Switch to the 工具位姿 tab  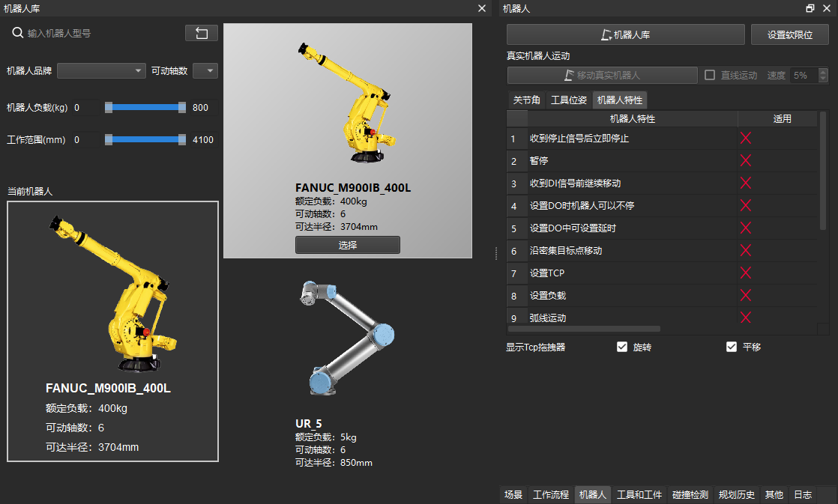pyautogui.click(x=569, y=100)
